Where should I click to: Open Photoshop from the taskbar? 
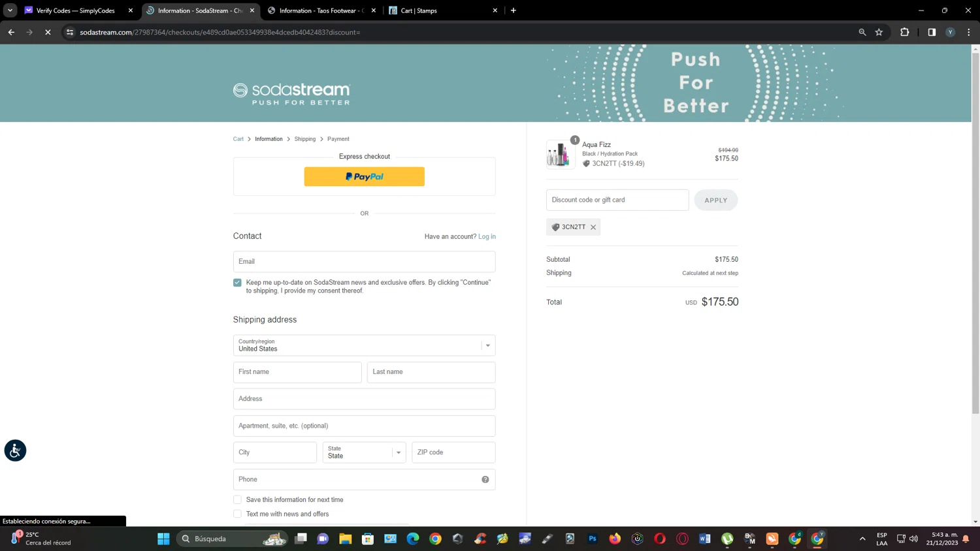(593, 539)
